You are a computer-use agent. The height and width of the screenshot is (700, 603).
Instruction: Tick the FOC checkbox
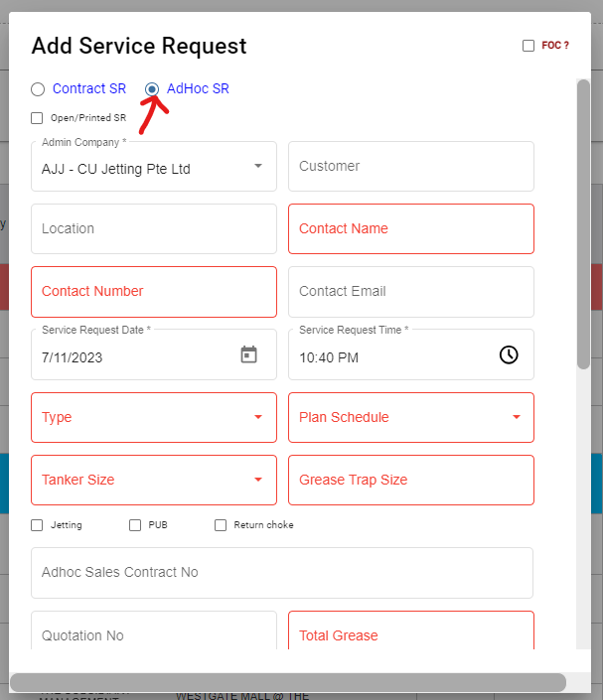point(528,46)
